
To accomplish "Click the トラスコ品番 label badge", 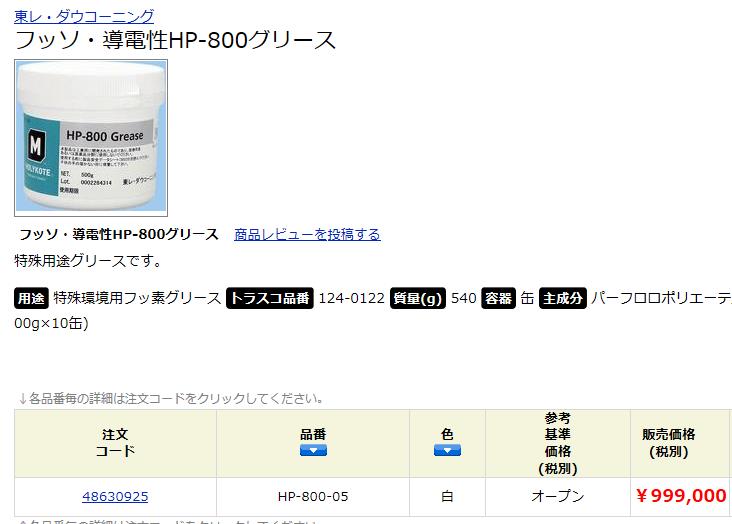I will coord(270,298).
